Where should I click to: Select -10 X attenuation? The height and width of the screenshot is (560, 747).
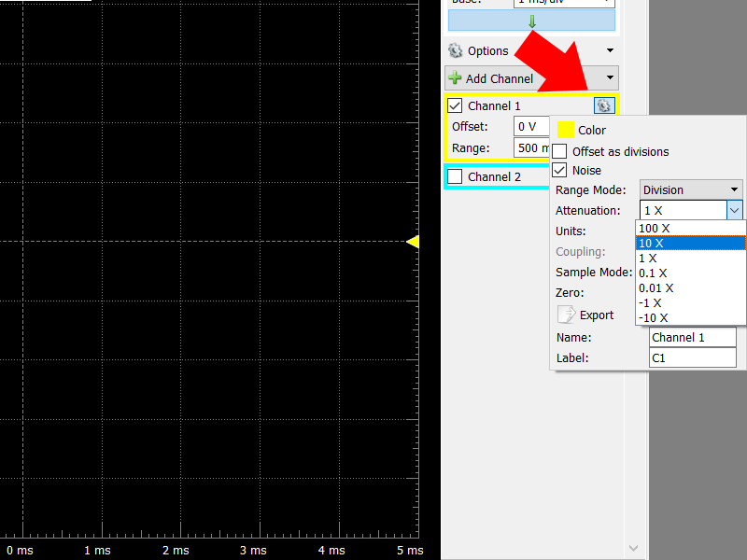(690, 317)
